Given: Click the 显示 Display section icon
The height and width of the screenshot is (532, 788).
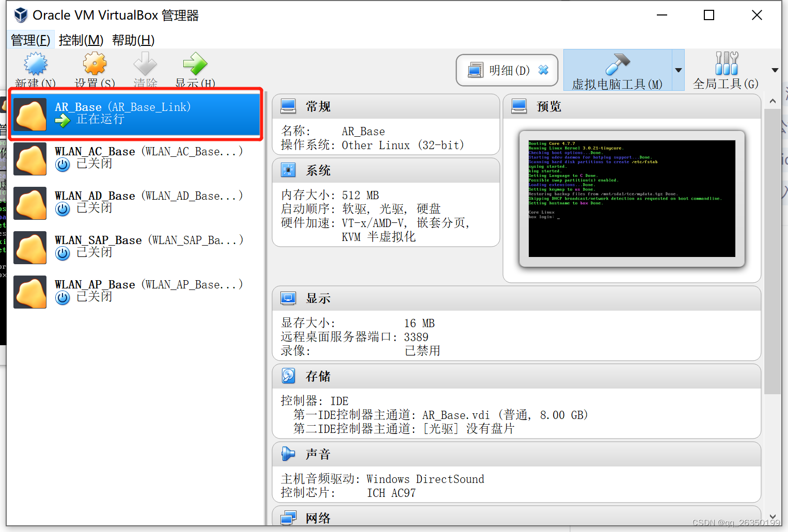Looking at the screenshot, I should [288, 298].
